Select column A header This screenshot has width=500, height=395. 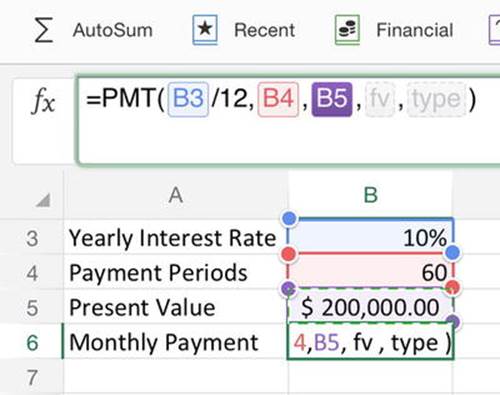pos(176,195)
